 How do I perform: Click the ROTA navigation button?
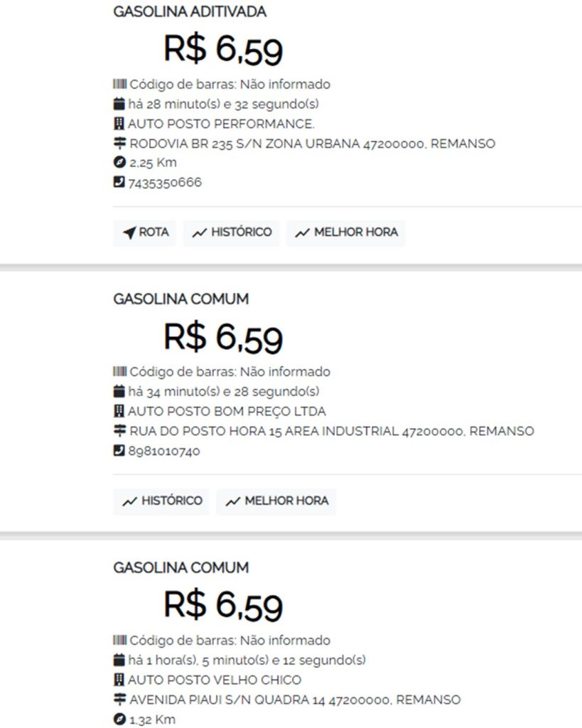tap(144, 232)
